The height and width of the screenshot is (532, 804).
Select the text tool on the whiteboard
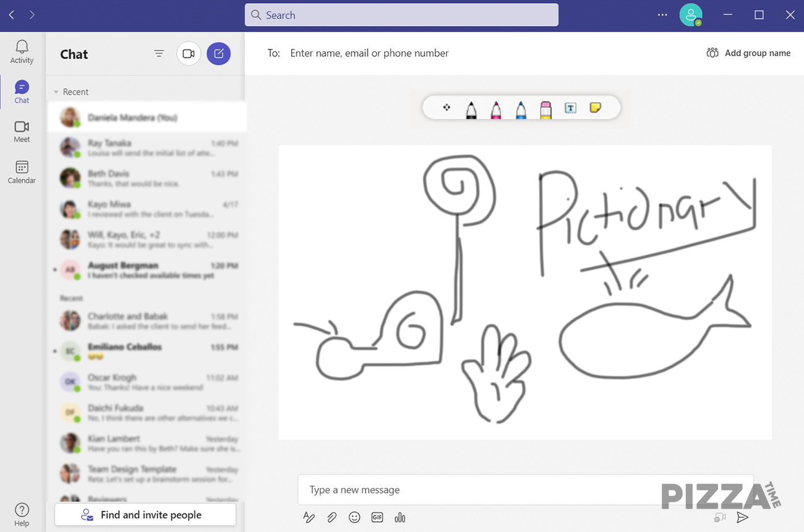click(570, 107)
